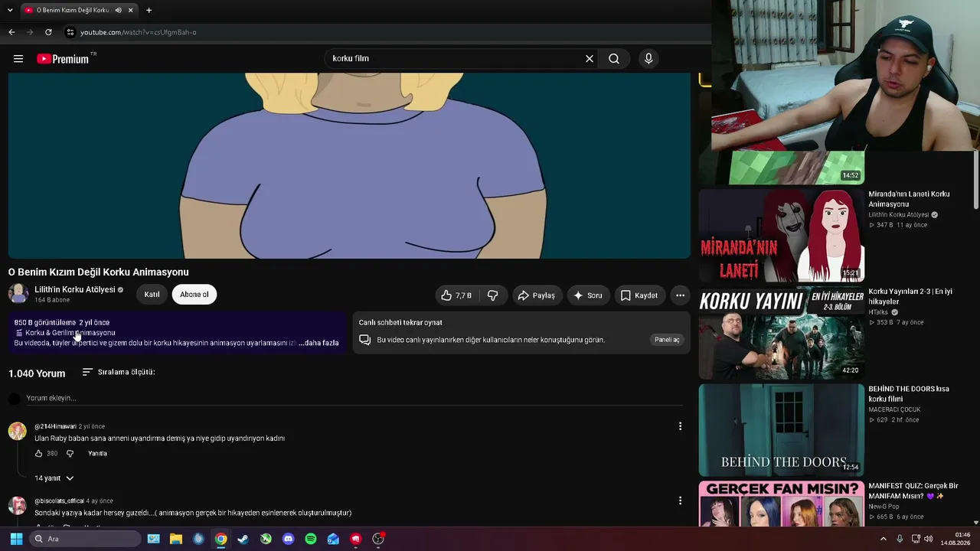Dislike the comment by @214Himawari
The image size is (980, 551).
[70, 454]
